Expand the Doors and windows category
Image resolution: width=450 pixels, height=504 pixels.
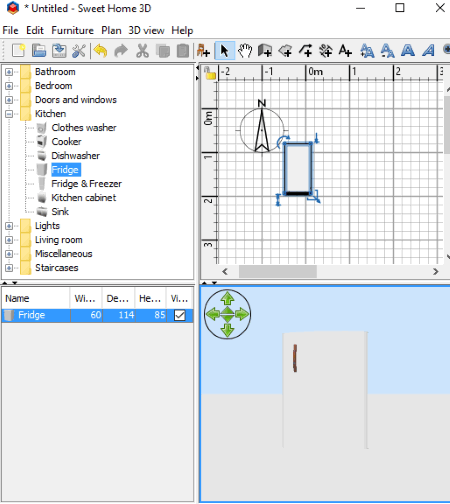tap(9, 100)
